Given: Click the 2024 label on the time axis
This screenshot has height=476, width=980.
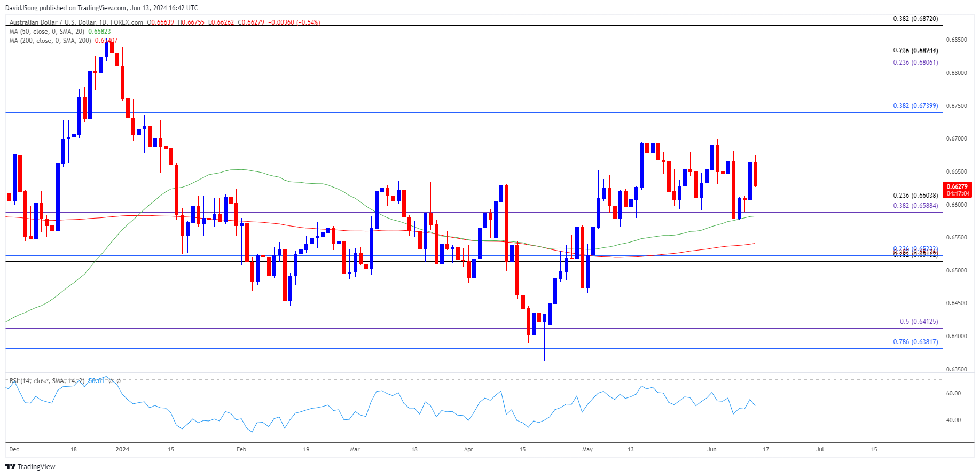Looking at the screenshot, I should (122, 450).
